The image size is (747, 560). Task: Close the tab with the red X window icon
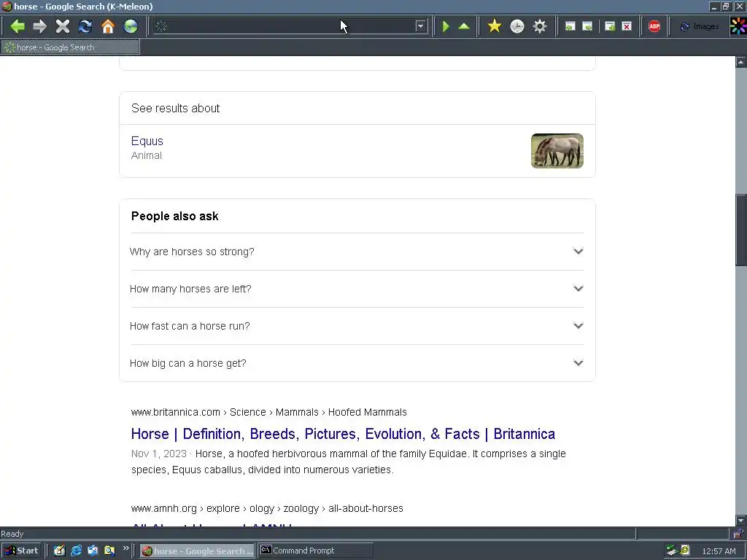click(627, 27)
